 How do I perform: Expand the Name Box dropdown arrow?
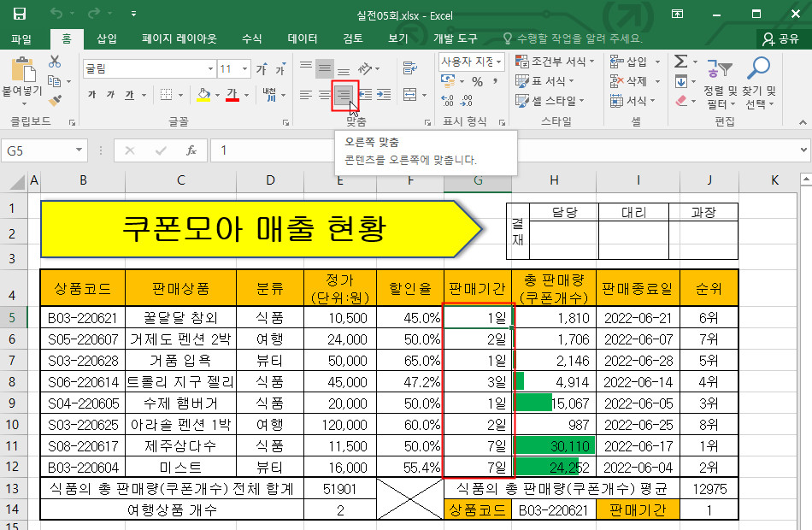pyautogui.click(x=79, y=150)
